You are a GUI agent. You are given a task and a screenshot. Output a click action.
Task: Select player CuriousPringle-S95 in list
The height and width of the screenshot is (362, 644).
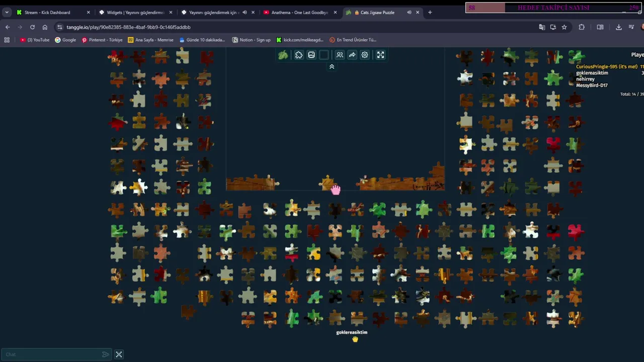coord(607,66)
